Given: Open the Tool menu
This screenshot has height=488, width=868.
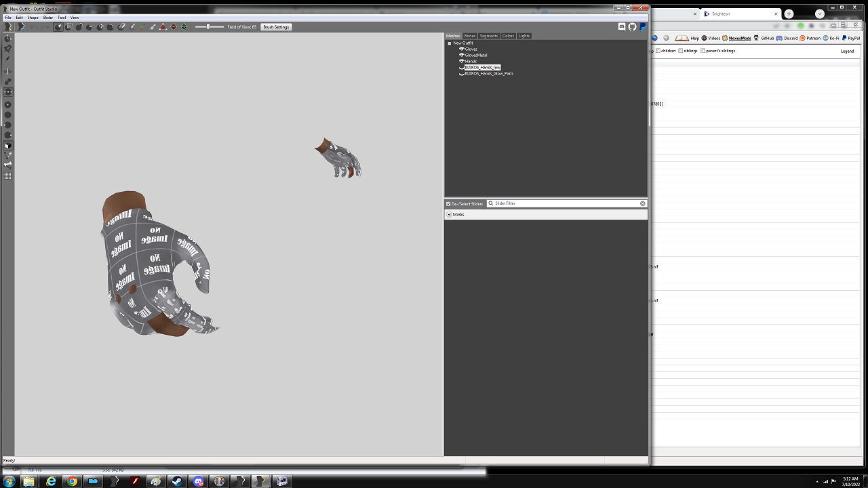Looking at the screenshot, I should coord(62,18).
